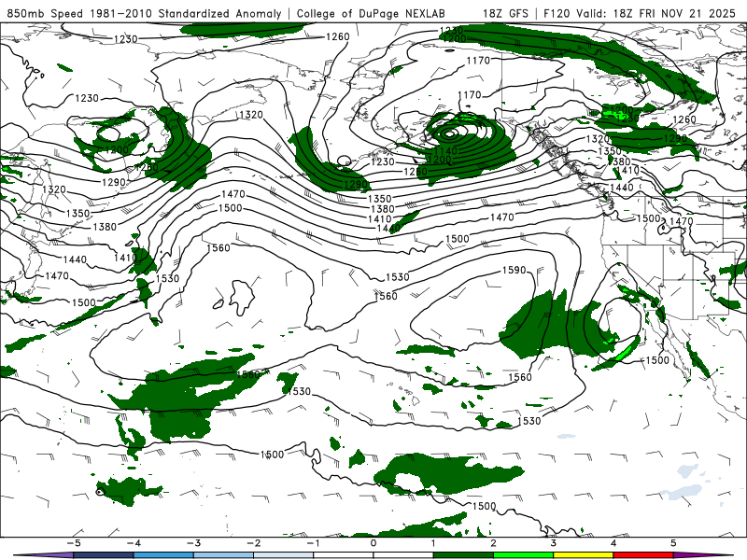Click the positive "4" colorbar tick label
747x560 pixels.
pyautogui.click(x=613, y=543)
